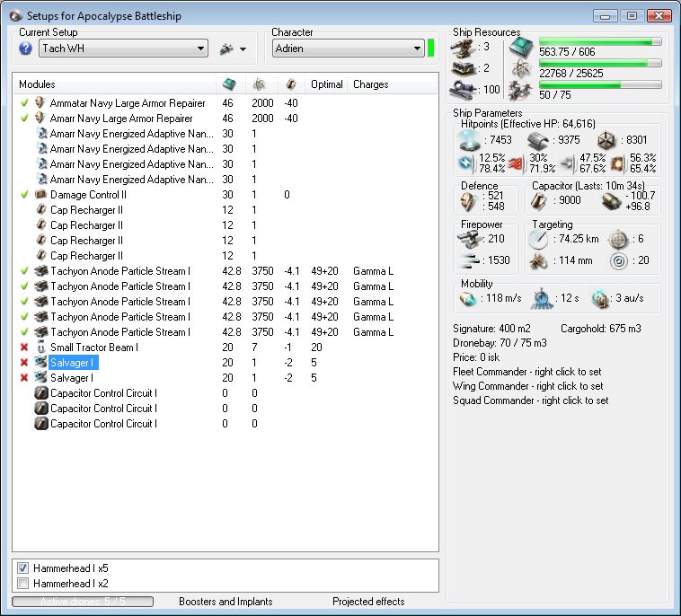681x616 pixels.
Task: Open Projected effects
Action: pos(368,602)
